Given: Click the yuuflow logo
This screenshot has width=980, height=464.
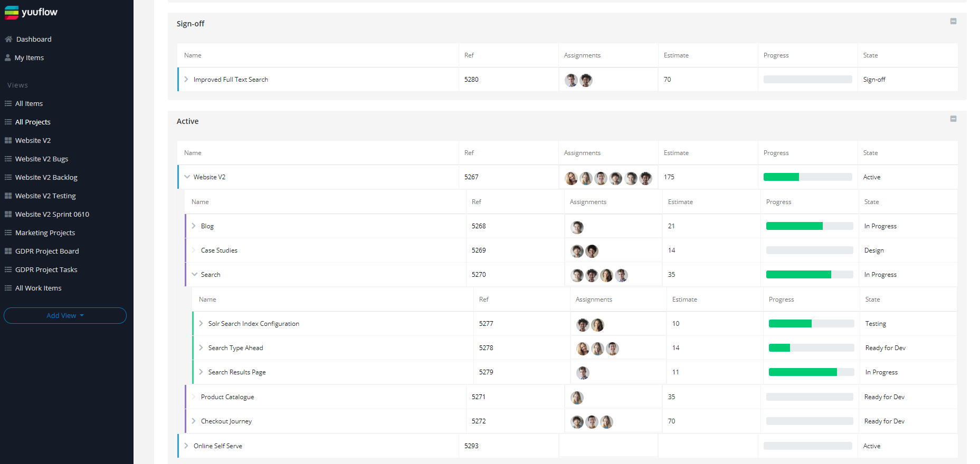Looking at the screenshot, I should point(31,12).
